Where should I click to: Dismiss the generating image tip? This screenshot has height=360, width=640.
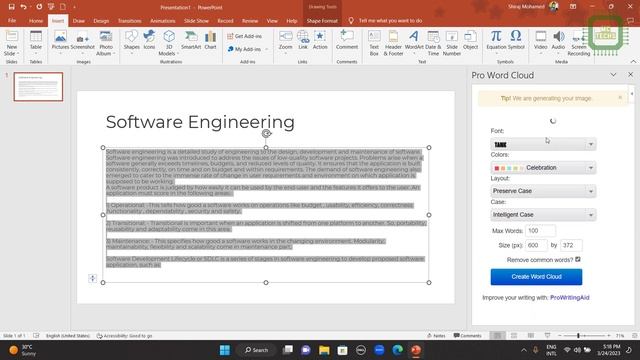click(620, 98)
